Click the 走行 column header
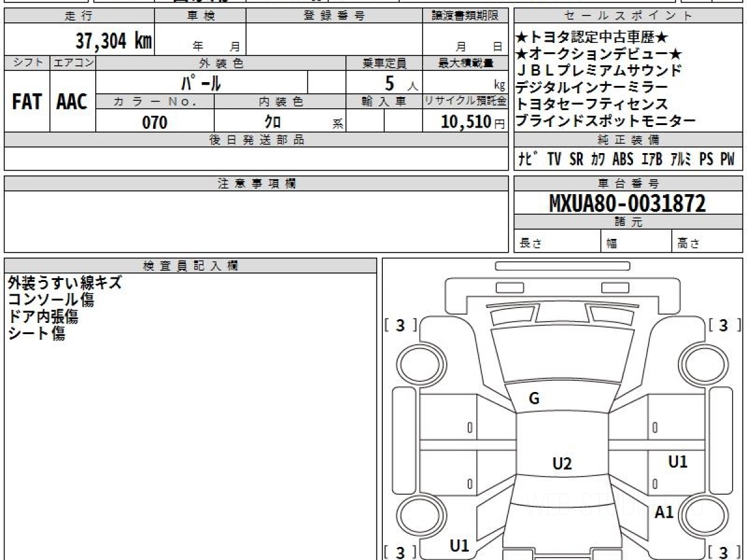 (x=79, y=16)
